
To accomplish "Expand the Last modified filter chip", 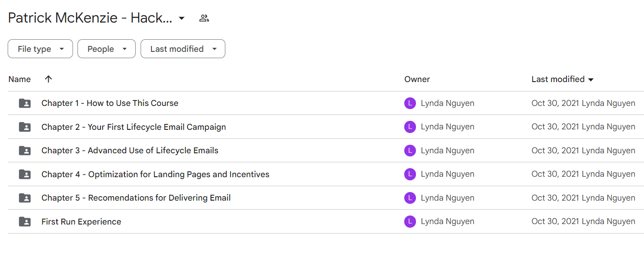I will coord(183,49).
